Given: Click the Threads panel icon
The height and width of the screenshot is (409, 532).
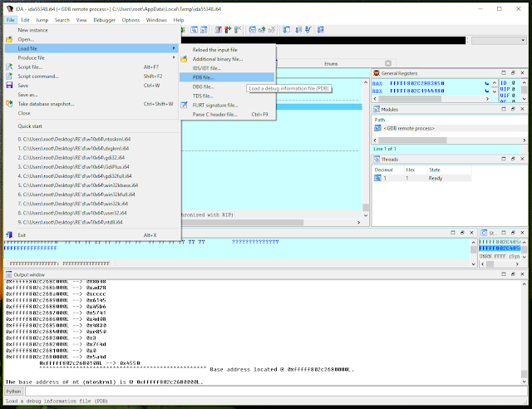Looking at the screenshot, I should tap(377, 159).
